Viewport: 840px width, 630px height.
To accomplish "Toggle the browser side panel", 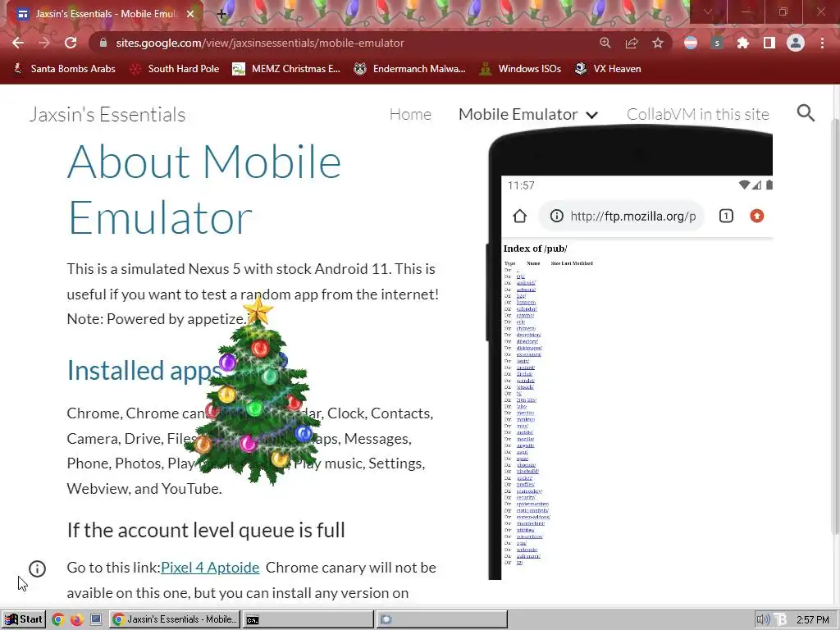I will pyautogui.click(x=769, y=43).
